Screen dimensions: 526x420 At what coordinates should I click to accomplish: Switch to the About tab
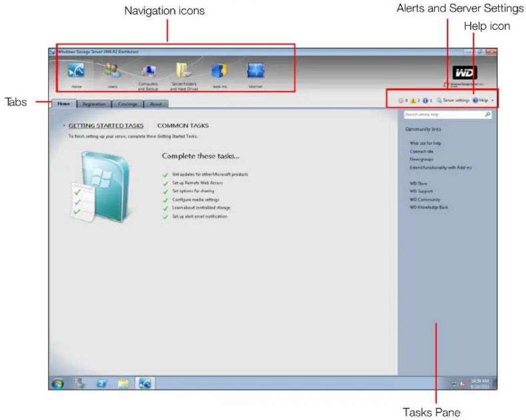pyautogui.click(x=156, y=104)
